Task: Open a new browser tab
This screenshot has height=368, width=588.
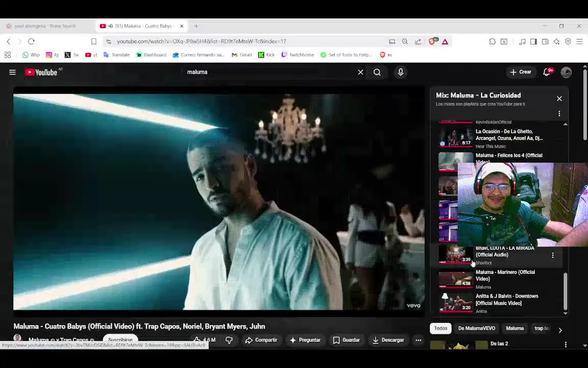Action: tap(196, 26)
